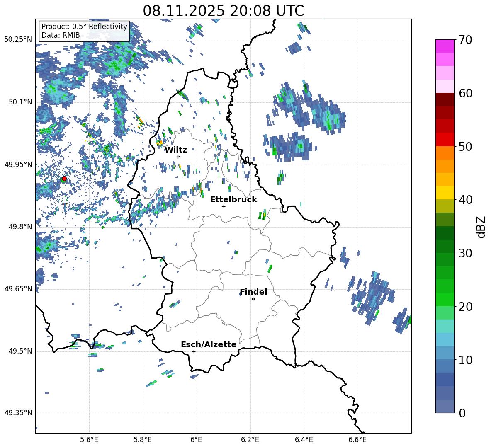Screen dimensions: 491x448
Task: Click the 49.5°N latitude label
Action: [20, 351]
